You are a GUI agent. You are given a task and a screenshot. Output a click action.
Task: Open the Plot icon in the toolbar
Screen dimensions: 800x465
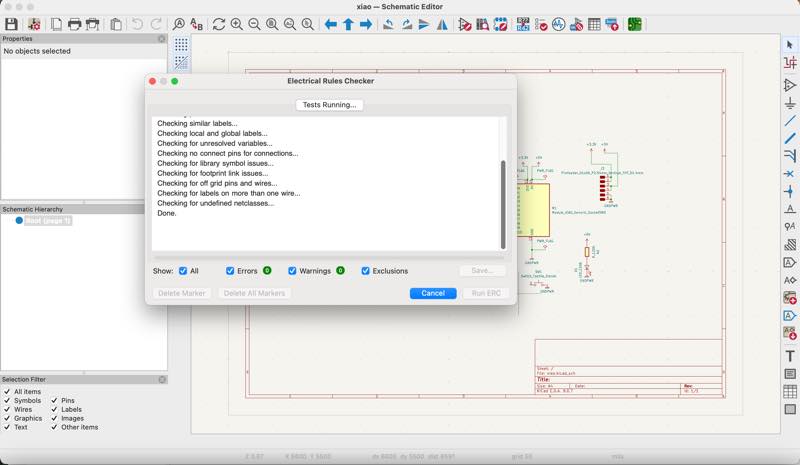[93, 24]
